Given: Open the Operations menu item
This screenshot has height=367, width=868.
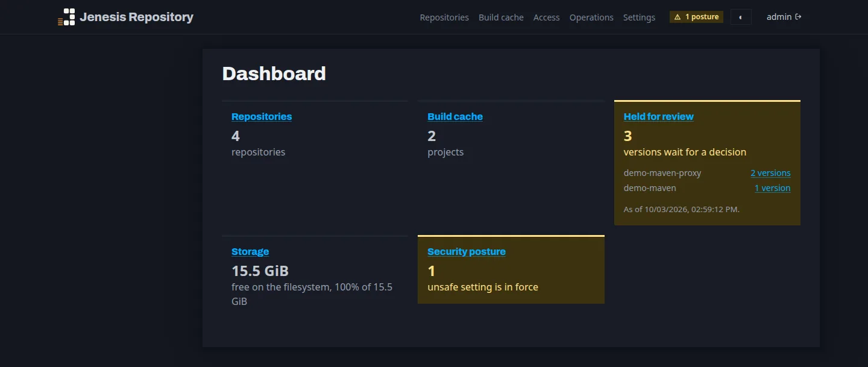Looking at the screenshot, I should pyautogui.click(x=591, y=17).
